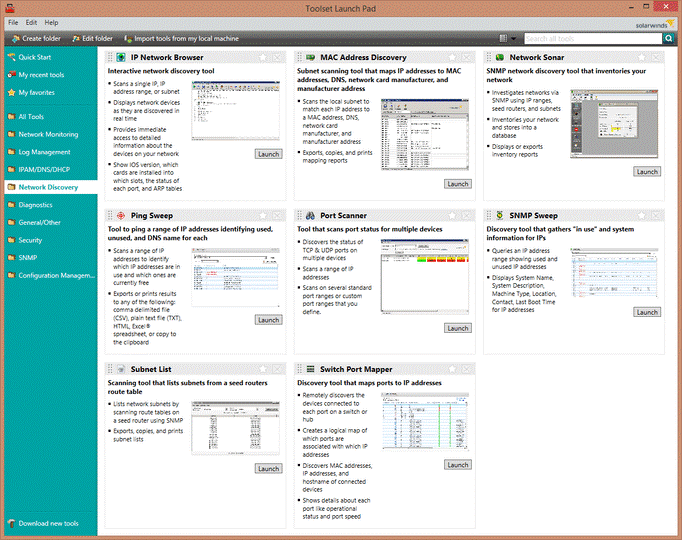
Task: Favorite the IP Network Browser tool
Action: coord(263,57)
